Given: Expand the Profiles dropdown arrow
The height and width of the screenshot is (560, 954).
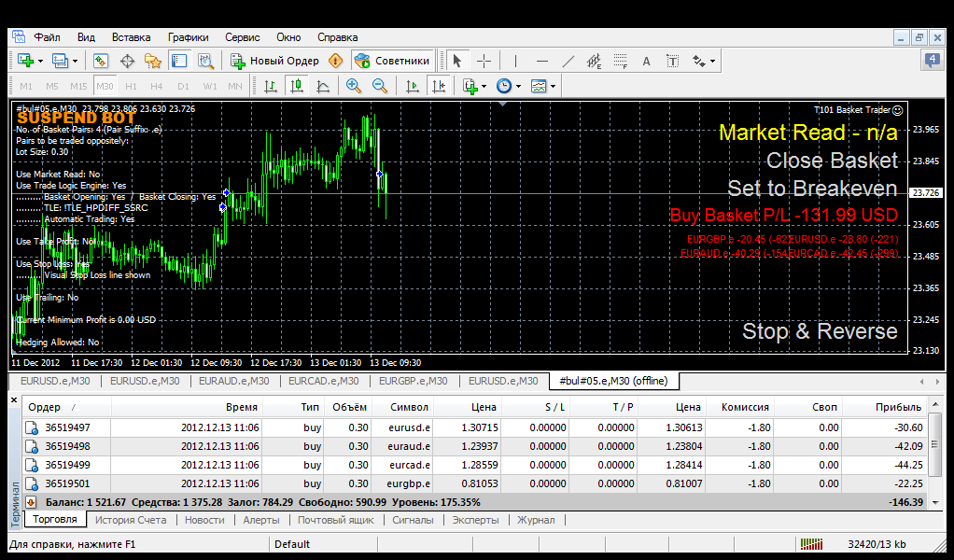Looking at the screenshot, I should pyautogui.click(x=75, y=61).
